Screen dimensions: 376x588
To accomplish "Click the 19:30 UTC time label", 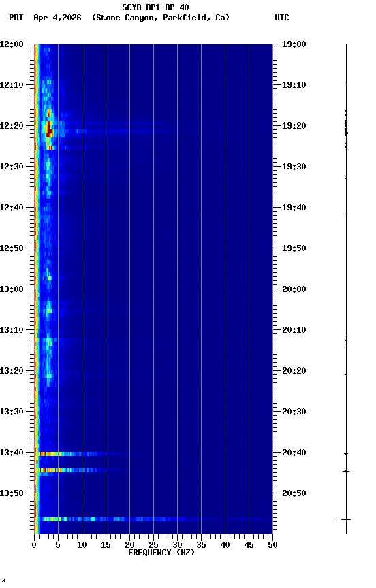I will 294,167.
